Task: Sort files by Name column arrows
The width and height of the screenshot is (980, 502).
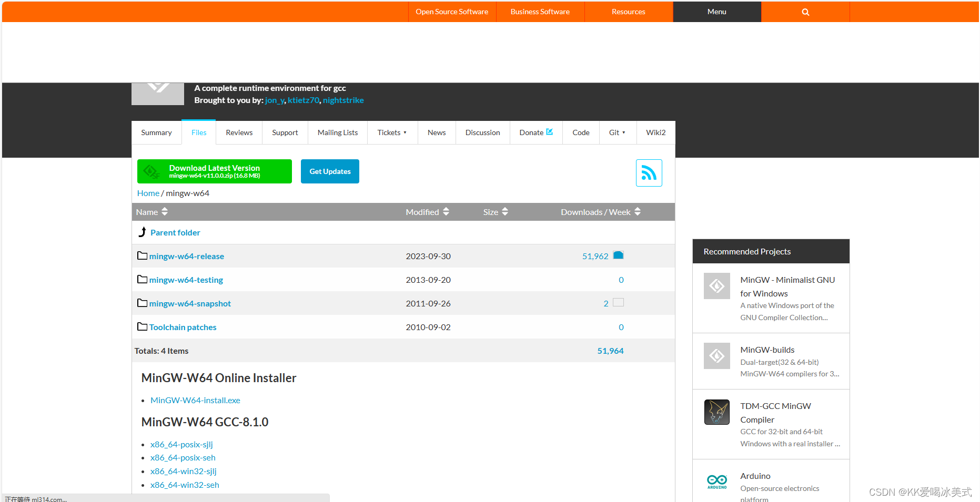Action: pyautogui.click(x=165, y=211)
